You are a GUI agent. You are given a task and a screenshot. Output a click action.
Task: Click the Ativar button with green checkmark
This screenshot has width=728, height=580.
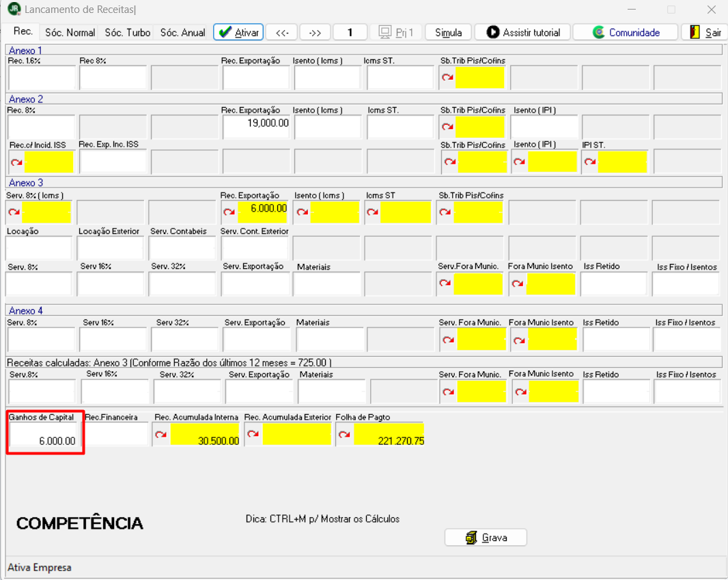click(x=238, y=33)
